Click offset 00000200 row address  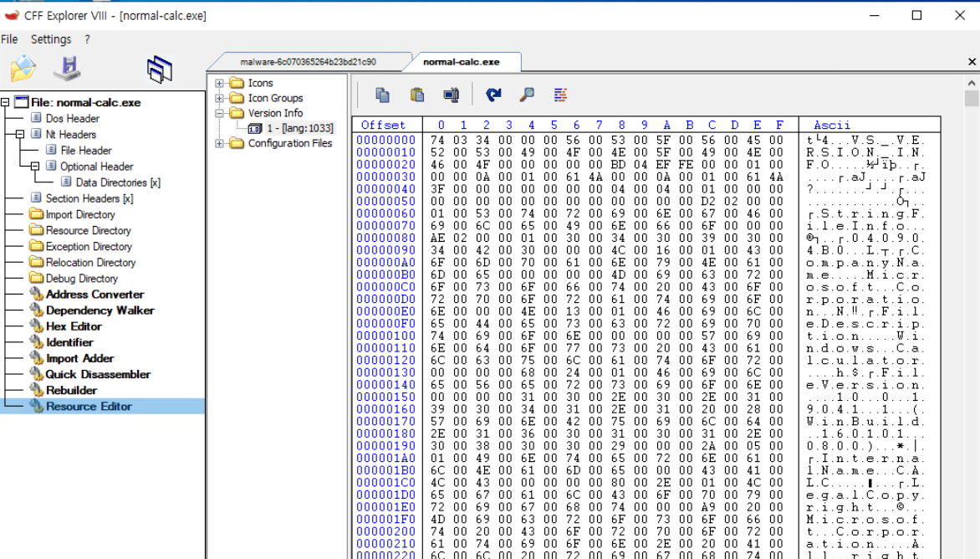(385, 531)
